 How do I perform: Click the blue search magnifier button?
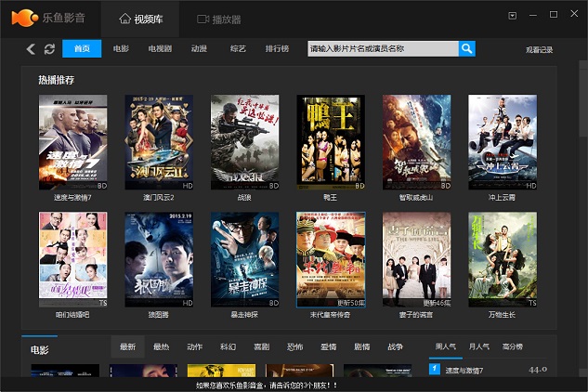(466, 48)
